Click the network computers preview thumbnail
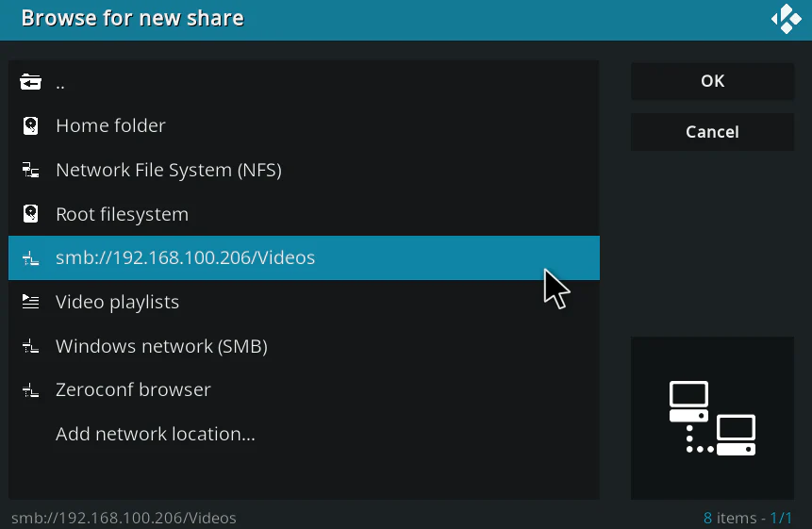Screen dimensions: 812x529 (712, 418)
